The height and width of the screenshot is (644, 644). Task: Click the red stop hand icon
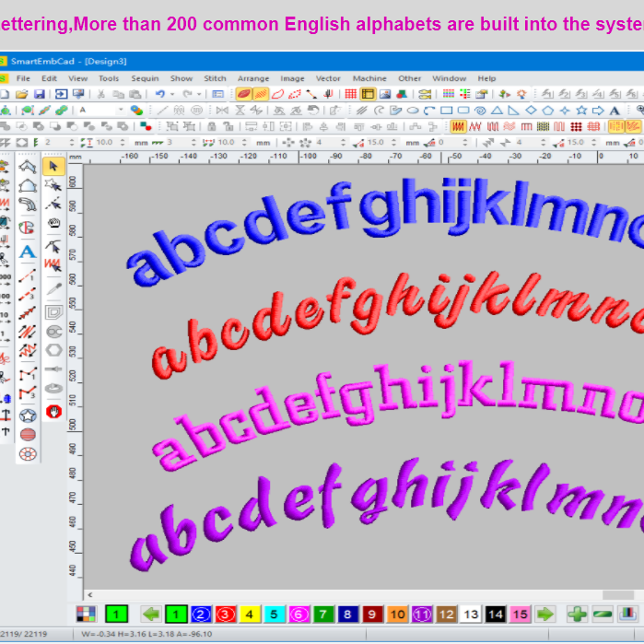53,411
